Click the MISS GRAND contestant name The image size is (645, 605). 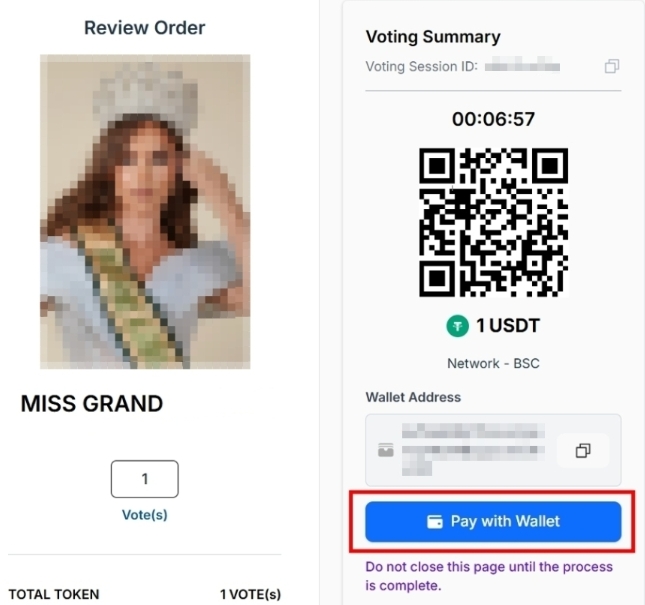pyautogui.click(x=92, y=404)
